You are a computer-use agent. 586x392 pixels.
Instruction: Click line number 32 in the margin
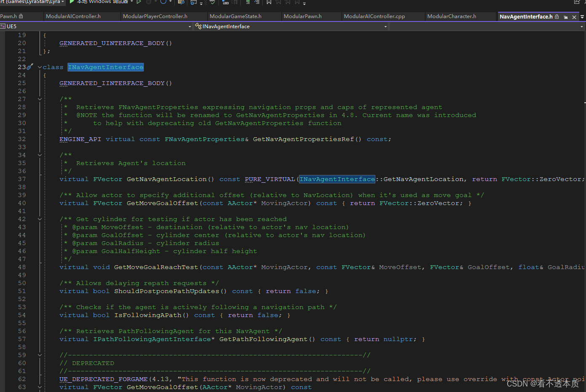coord(22,139)
